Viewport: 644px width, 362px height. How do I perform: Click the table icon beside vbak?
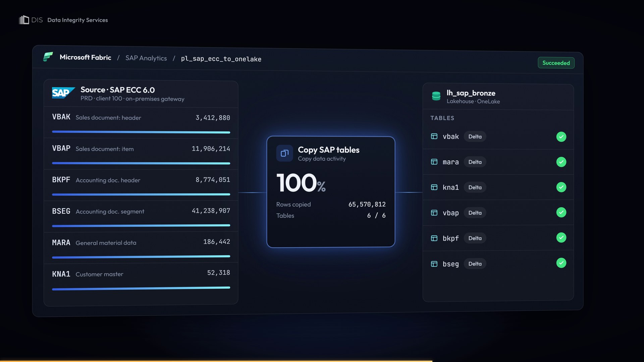[x=434, y=136]
